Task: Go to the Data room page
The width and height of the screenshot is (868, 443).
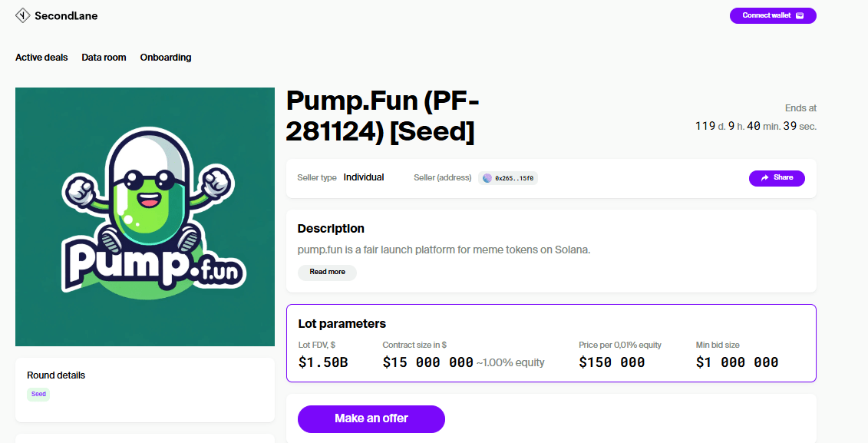Action: (104, 58)
